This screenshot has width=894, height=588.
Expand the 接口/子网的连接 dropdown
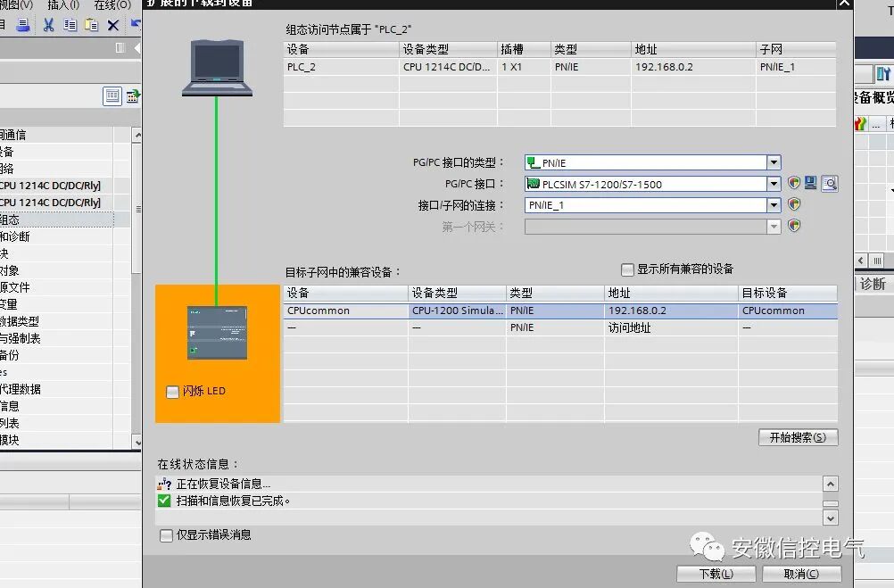(774, 204)
